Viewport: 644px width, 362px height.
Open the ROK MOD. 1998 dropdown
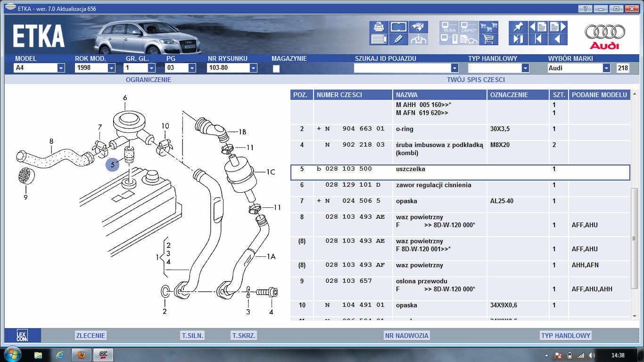pyautogui.click(x=111, y=68)
